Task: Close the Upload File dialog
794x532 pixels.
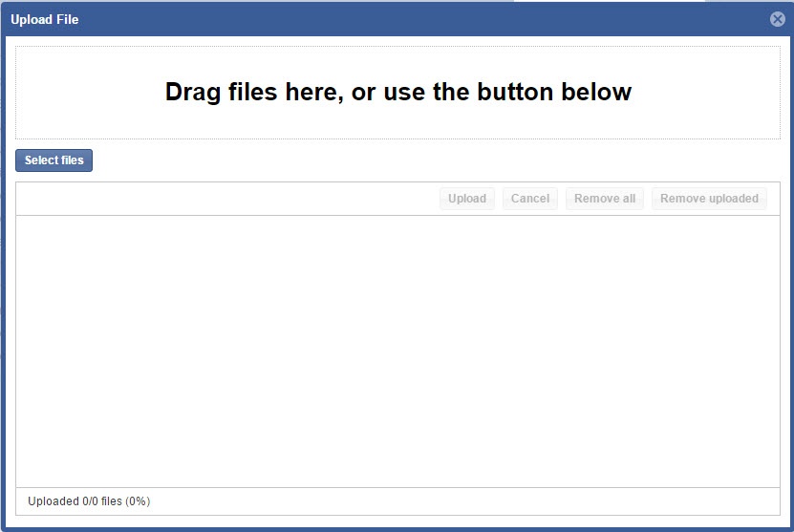Action: [777, 19]
